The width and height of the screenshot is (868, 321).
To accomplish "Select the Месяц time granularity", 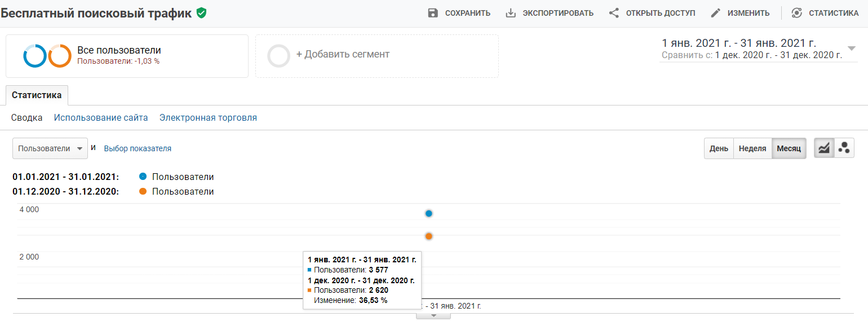I will pyautogui.click(x=789, y=148).
